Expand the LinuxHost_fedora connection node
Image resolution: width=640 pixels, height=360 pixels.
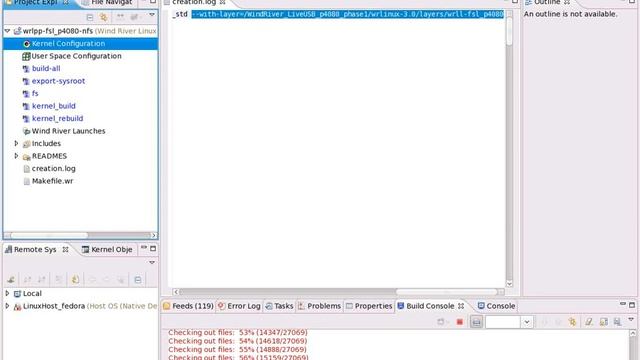(7, 306)
